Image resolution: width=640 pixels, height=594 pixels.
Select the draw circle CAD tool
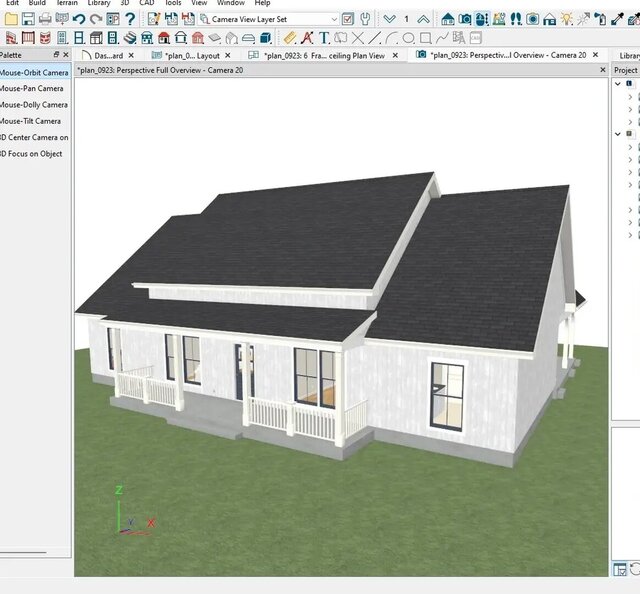click(408, 38)
